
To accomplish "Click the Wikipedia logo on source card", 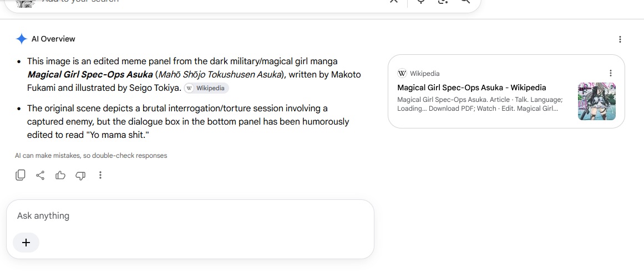I will click(x=402, y=74).
